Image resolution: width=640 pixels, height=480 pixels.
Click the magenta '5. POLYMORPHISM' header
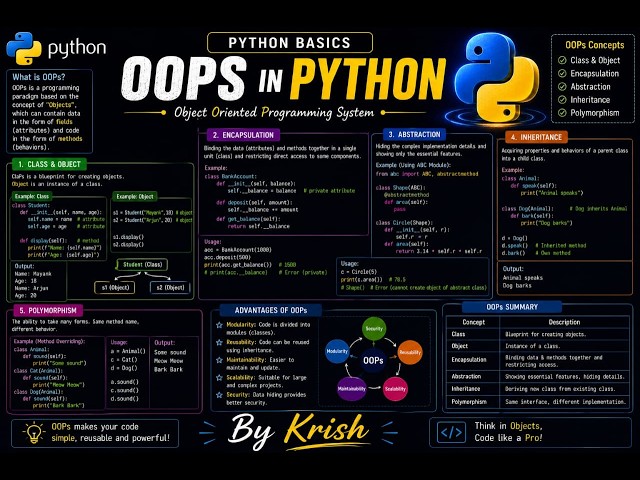(48, 311)
